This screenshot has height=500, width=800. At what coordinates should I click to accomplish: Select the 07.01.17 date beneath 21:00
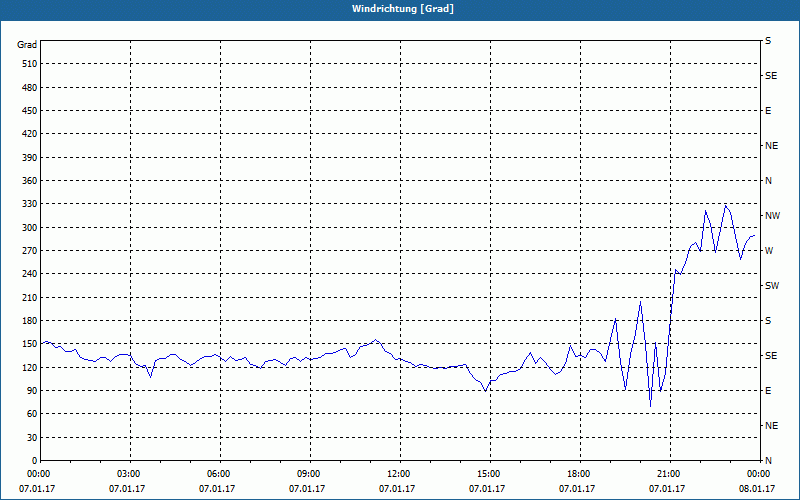click(666, 489)
